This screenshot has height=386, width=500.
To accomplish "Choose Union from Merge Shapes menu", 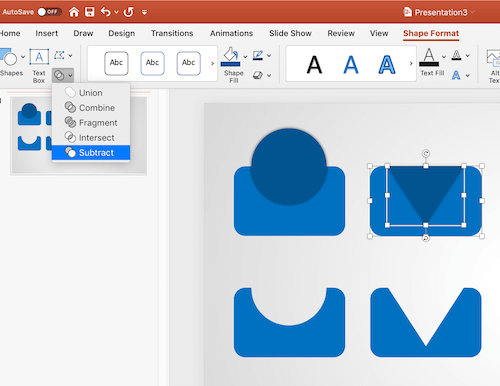I will tap(91, 93).
